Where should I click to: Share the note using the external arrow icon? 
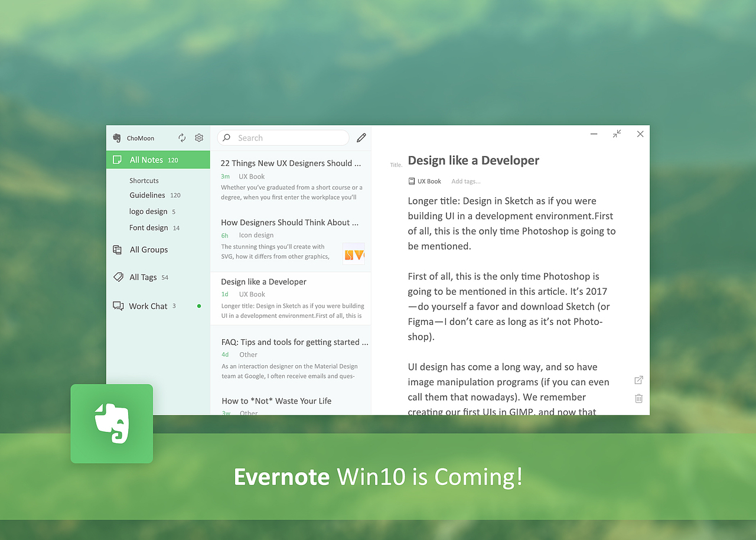[x=638, y=380]
